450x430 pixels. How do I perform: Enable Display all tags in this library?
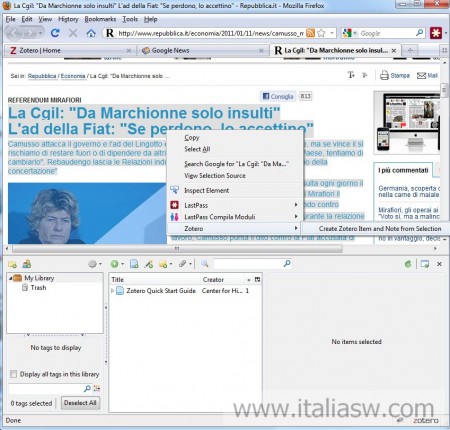13,374
